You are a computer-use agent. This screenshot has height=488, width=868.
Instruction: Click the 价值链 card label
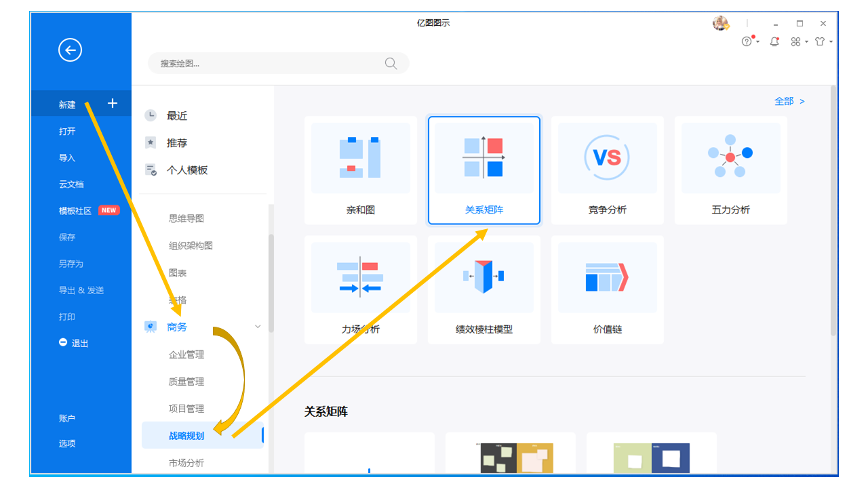(608, 329)
